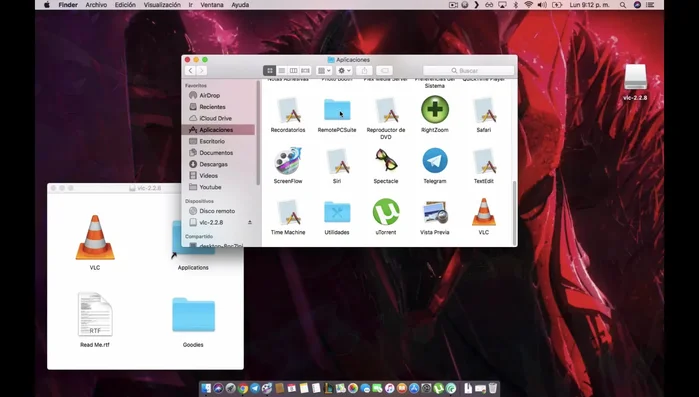This screenshot has height=397, width=699.
Task: Open the Utilidades folder
Action: (x=337, y=212)
